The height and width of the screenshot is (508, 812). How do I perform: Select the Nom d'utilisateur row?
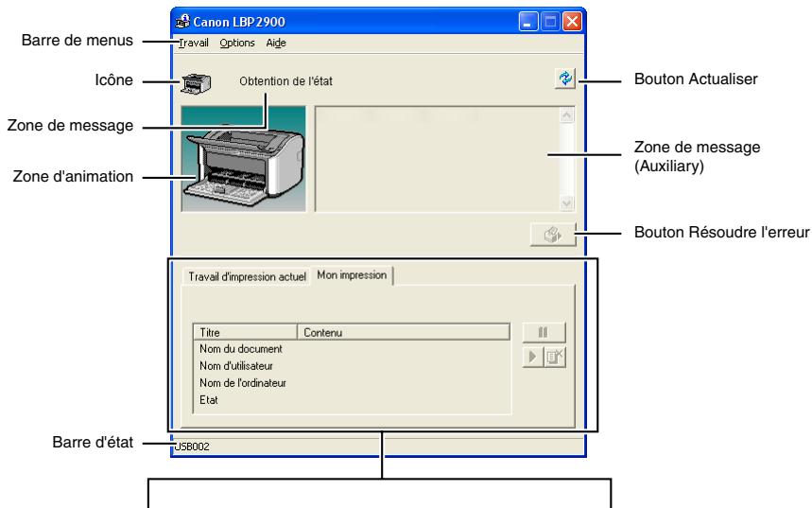tap(352, 366)
